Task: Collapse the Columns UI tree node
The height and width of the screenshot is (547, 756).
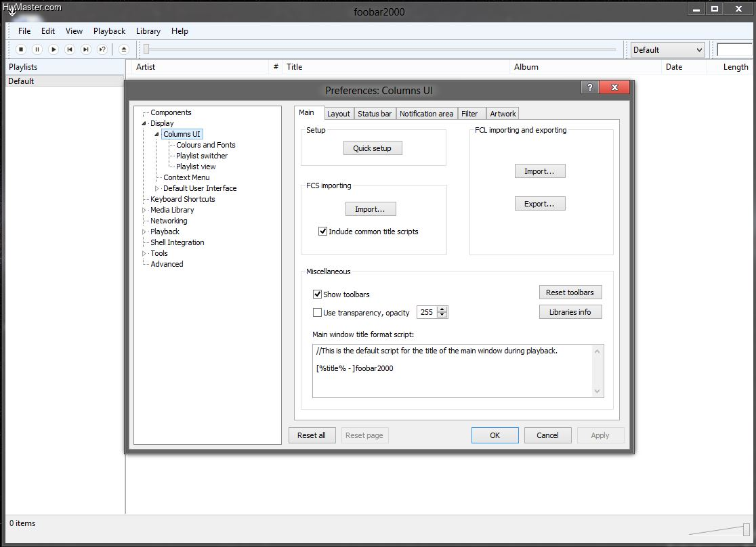Action: (x=156, y=134)
